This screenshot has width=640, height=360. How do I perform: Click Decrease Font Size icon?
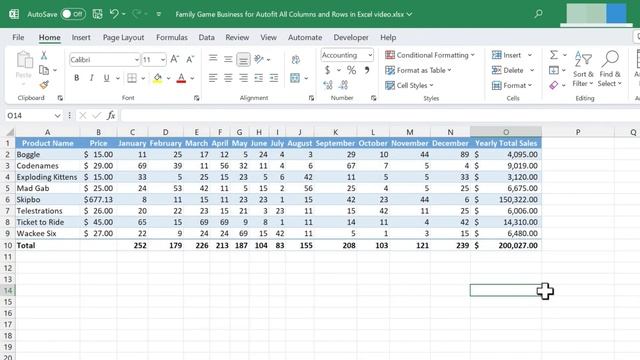[190, 60]
